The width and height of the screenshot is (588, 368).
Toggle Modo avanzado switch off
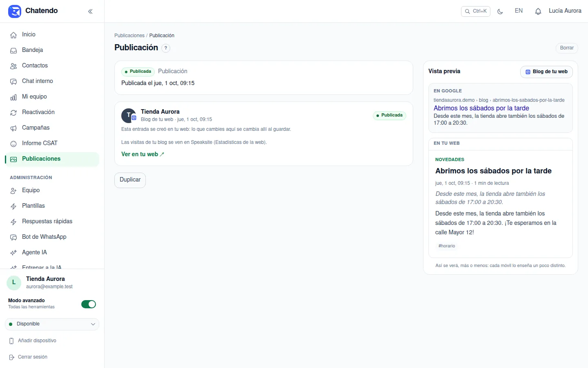[89, 304]
